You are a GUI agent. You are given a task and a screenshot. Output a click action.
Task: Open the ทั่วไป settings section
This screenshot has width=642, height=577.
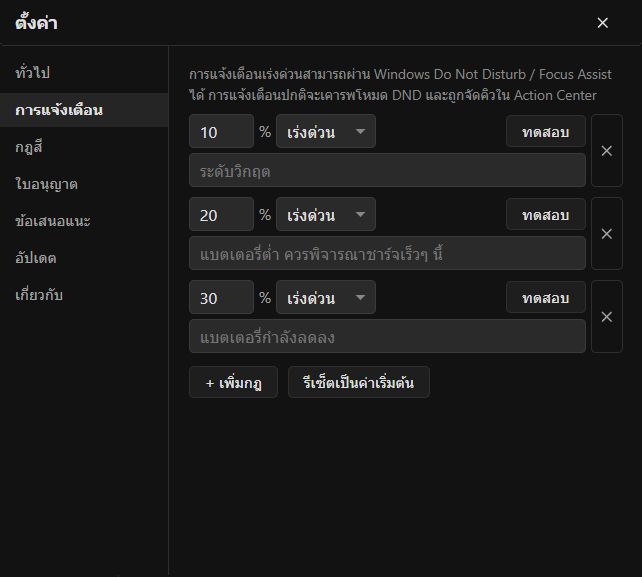coord(84,73)
